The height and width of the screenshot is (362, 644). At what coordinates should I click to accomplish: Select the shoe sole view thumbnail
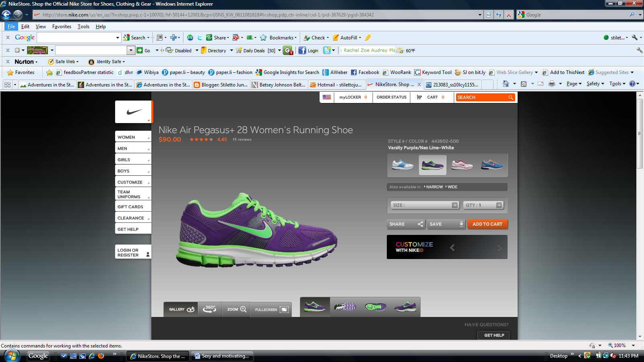point(345,307)
